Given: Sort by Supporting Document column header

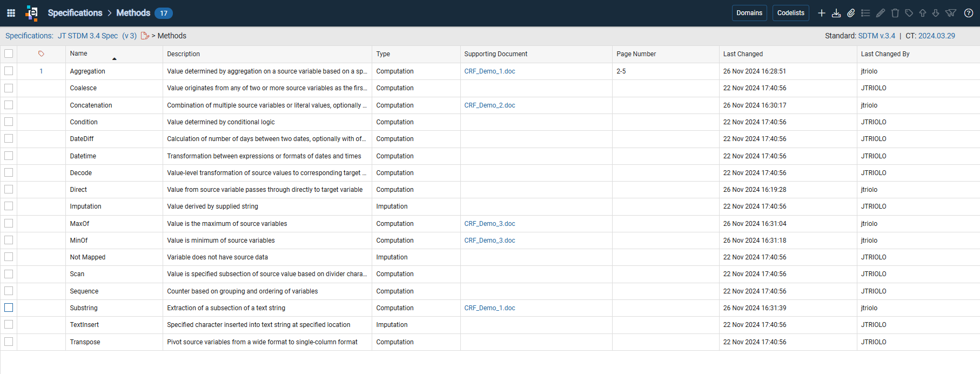Looking at the screenshot, I should [x=495, y=54].
